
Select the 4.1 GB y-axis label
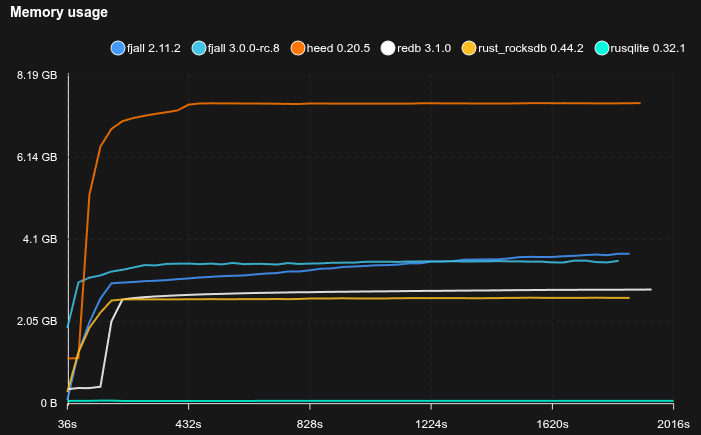tap(41, 239)
